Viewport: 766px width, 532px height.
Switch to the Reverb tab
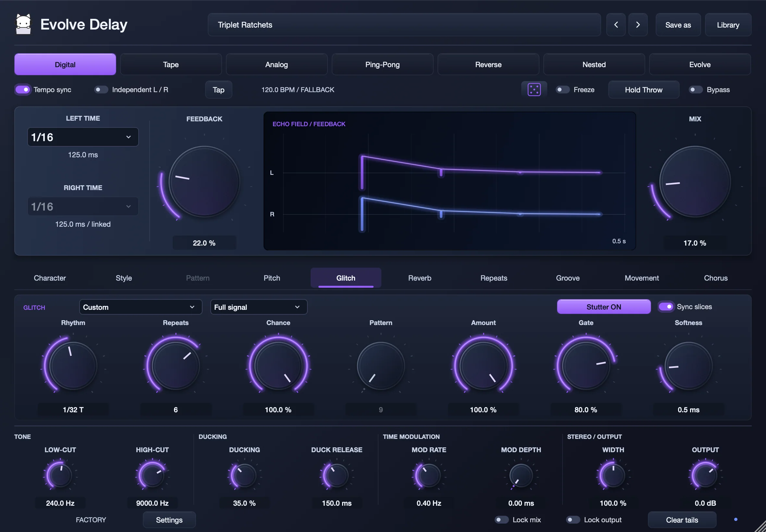click(420, 278)
